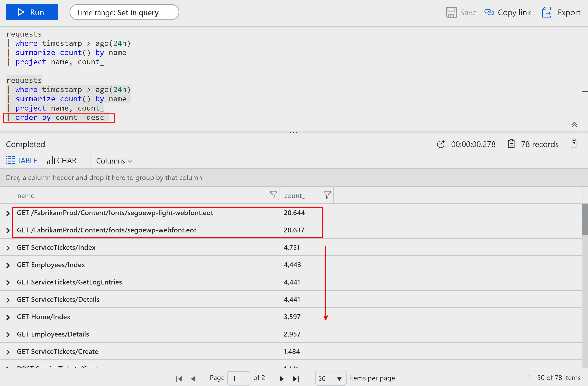Click the stopwatch icon next to query duration
Viewport: 588px width, 386px height.
(x=441, y=144)
